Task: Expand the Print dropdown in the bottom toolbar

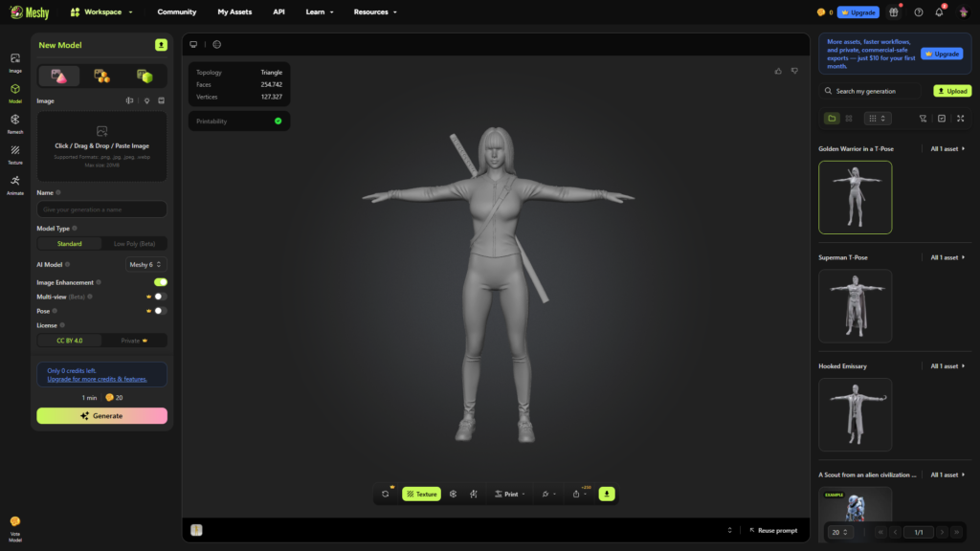Action: click(x=510, y=494)
